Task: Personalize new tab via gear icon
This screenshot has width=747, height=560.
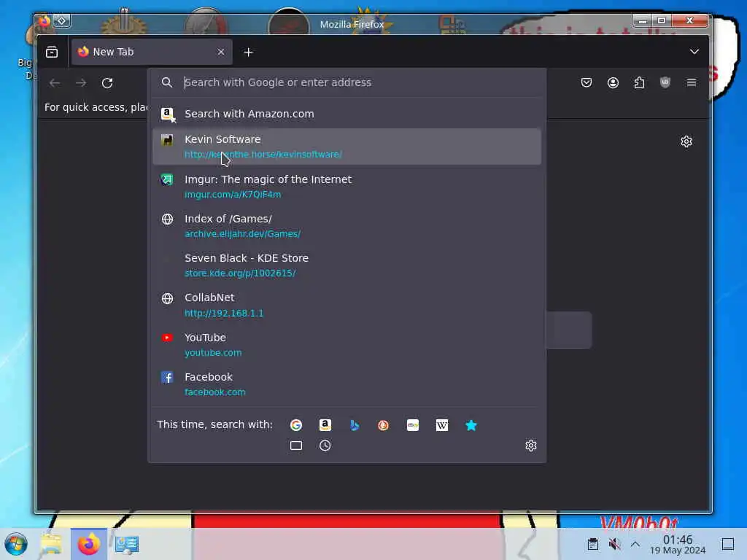Action: click(x=686, y=141)
